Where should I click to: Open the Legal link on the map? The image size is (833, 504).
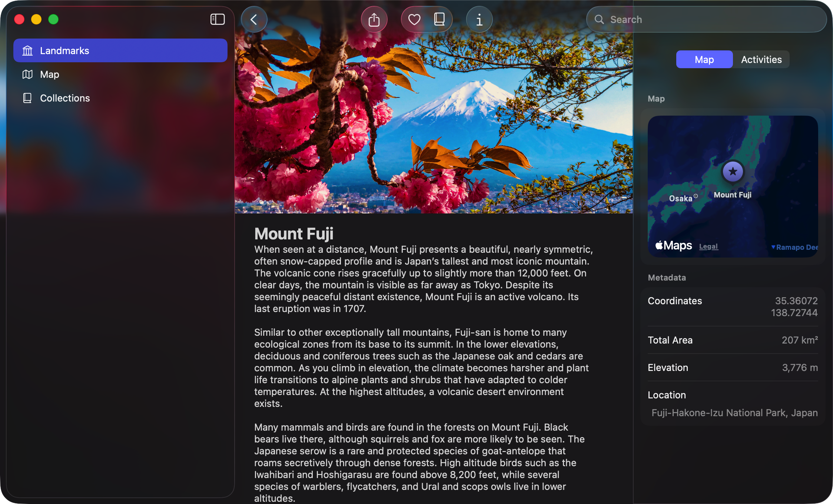(x=708, y=246)
